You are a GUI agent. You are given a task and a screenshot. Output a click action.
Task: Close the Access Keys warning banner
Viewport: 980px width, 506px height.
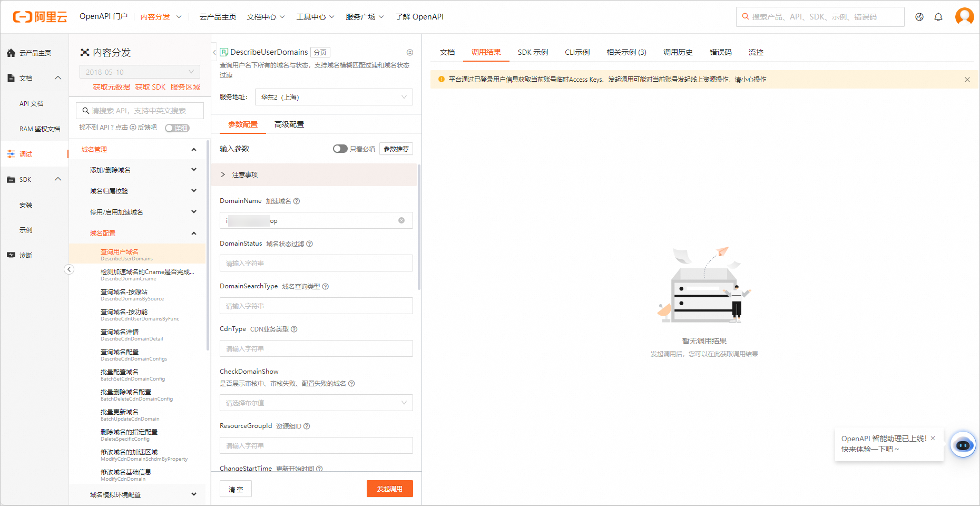point(967,80)
